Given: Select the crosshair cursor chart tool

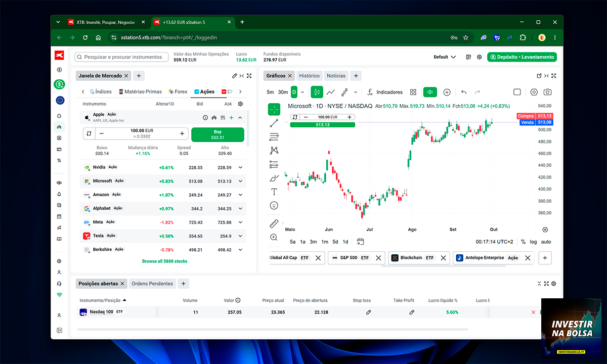Looking at the screenshot, I should 274,109.
